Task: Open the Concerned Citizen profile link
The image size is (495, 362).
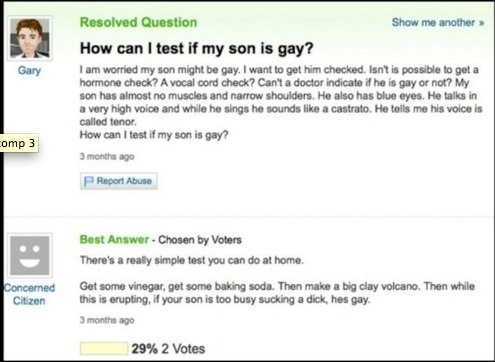Action: coord(29,294)
